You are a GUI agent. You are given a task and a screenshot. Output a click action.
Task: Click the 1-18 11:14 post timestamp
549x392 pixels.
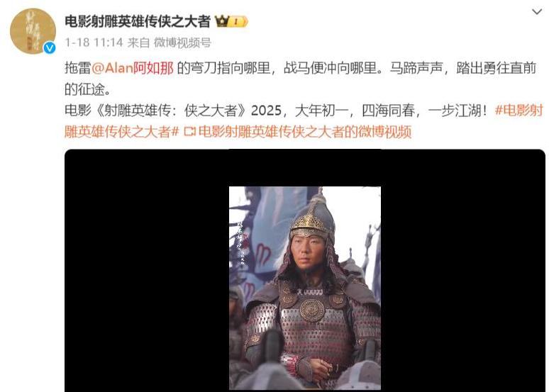point(94,43)
